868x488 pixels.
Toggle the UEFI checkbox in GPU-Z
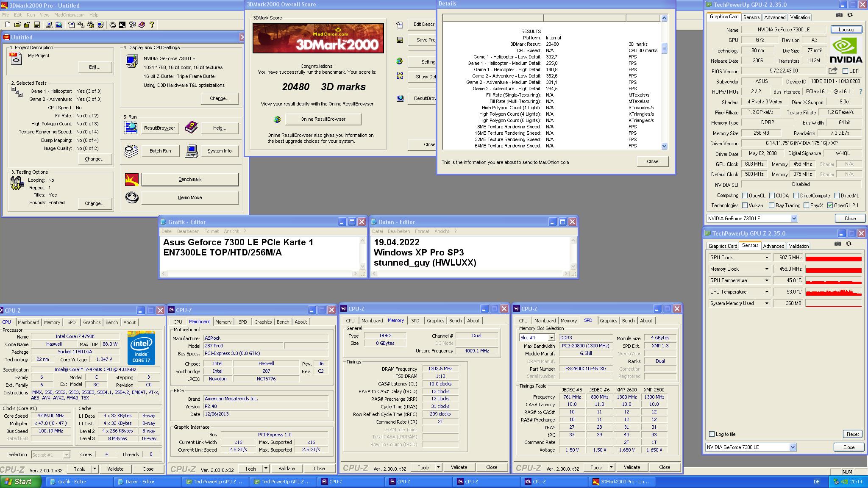(845, 71)
